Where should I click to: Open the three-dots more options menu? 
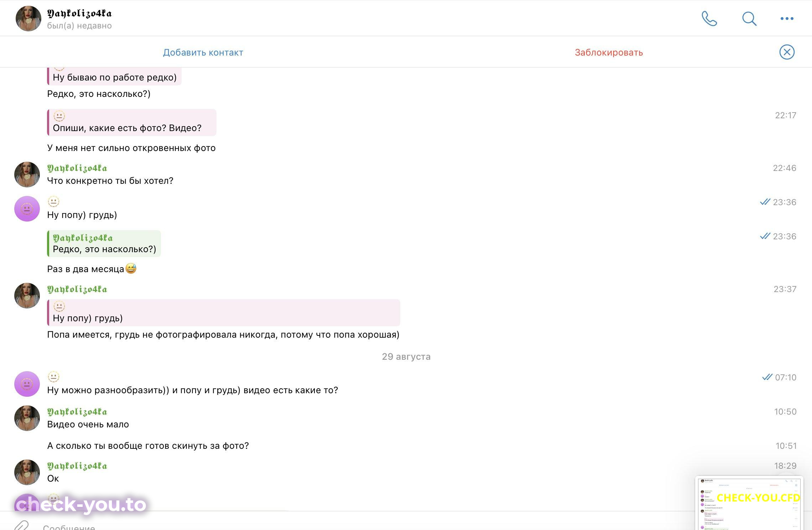coord(787,19)
